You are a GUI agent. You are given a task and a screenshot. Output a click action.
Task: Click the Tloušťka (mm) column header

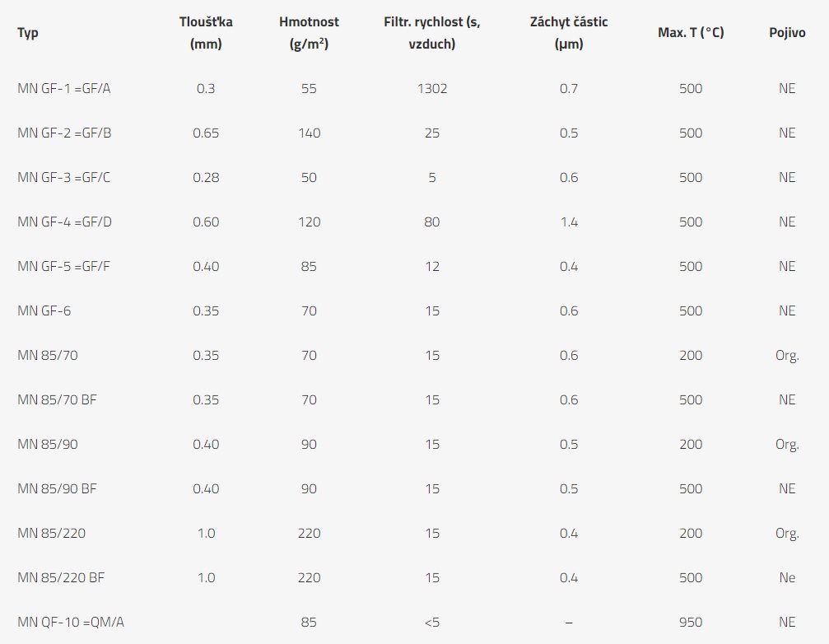click(206, 33)
